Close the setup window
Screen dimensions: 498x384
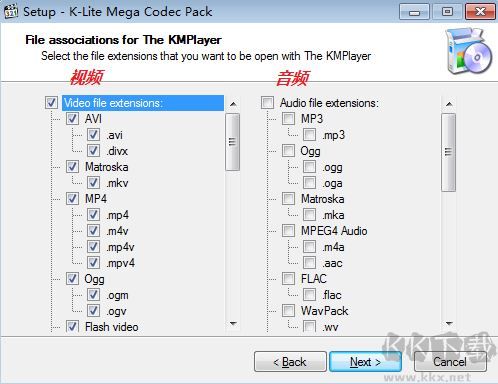(x=480, y=12)
